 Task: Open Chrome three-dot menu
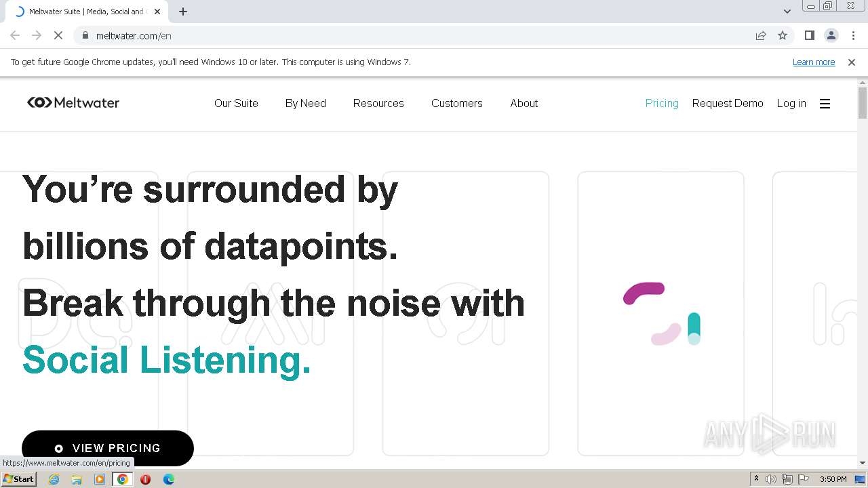tap(853, 35)
